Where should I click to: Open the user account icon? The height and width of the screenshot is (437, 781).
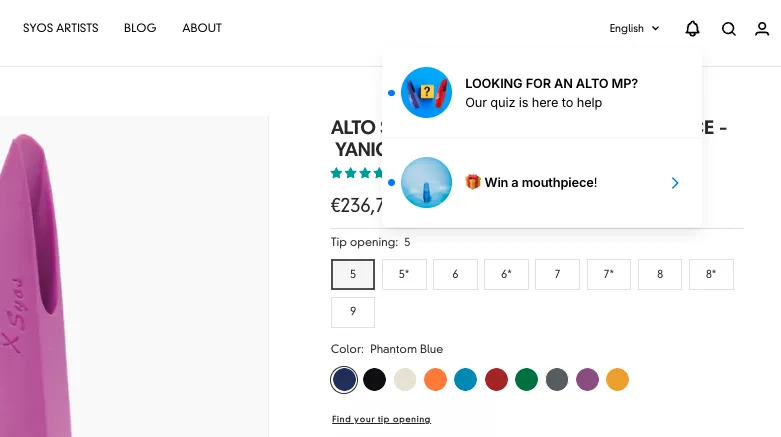[762, 28]
